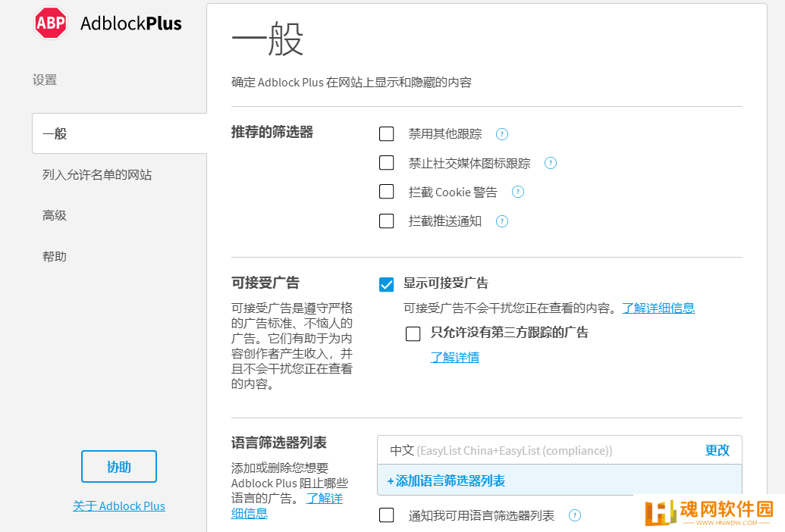Check 通知我可用语言筛选器列表 box
Image resolution: width=785 pixels, height=532 pixels.
pyautogui.click(x=387, y=515)
